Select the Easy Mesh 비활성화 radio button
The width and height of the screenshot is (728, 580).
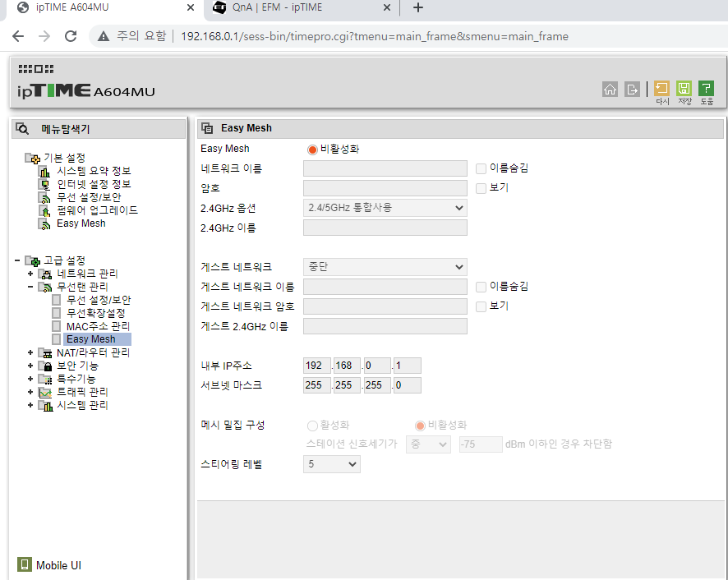pos(312,150)
